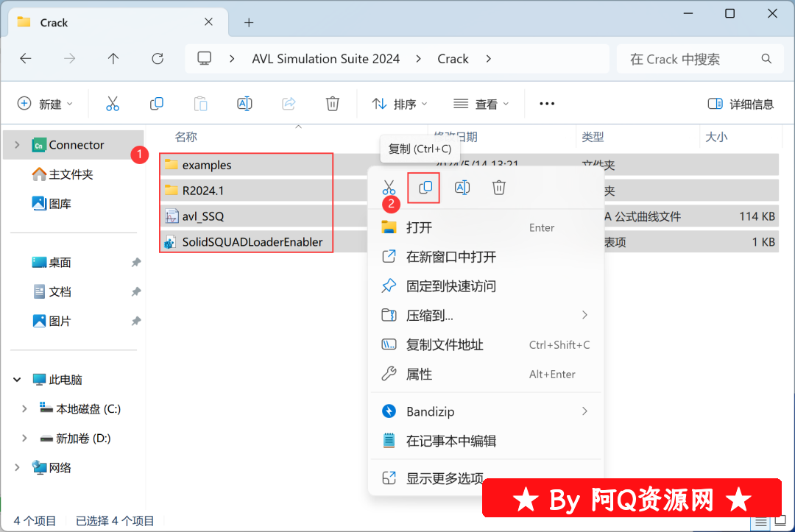Sort by the Type column header

[x=593, y=137]
